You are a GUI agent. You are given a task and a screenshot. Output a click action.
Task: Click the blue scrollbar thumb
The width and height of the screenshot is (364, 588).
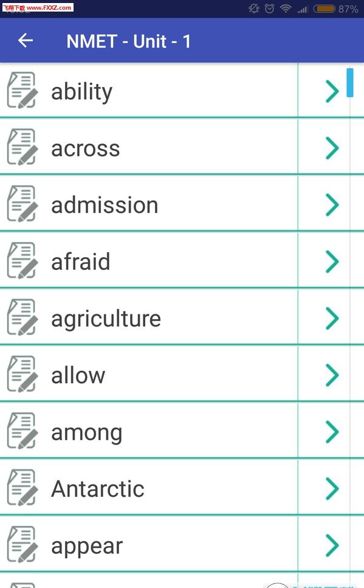pyautogui.click(x=350, y=83)
